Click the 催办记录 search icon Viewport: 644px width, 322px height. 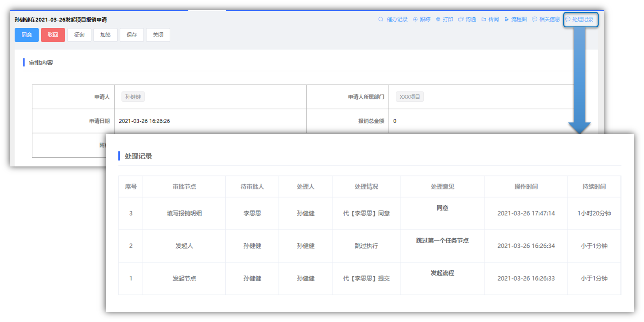pos(380,19)
